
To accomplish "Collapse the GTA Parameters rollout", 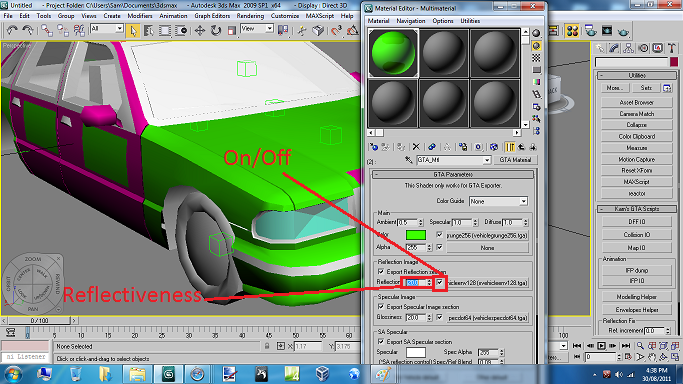I will pos(453,175).
